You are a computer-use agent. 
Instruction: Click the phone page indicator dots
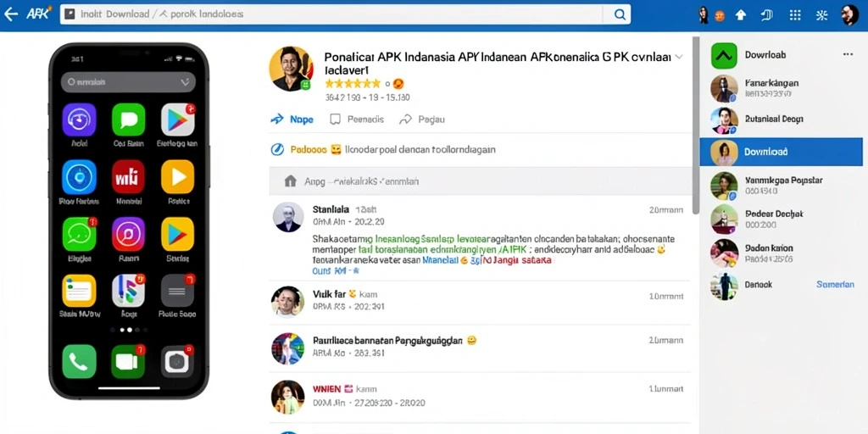pyautogui.click(x=129, y=330)
